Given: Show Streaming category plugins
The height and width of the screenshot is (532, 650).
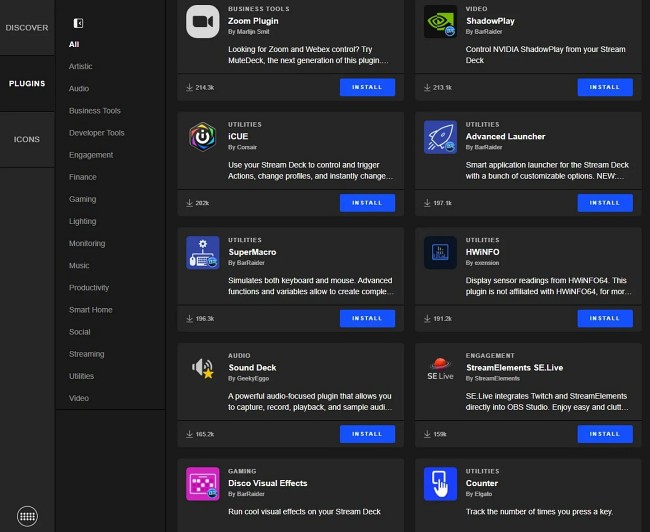Looking at the screenshot, I should coord(86,354).
